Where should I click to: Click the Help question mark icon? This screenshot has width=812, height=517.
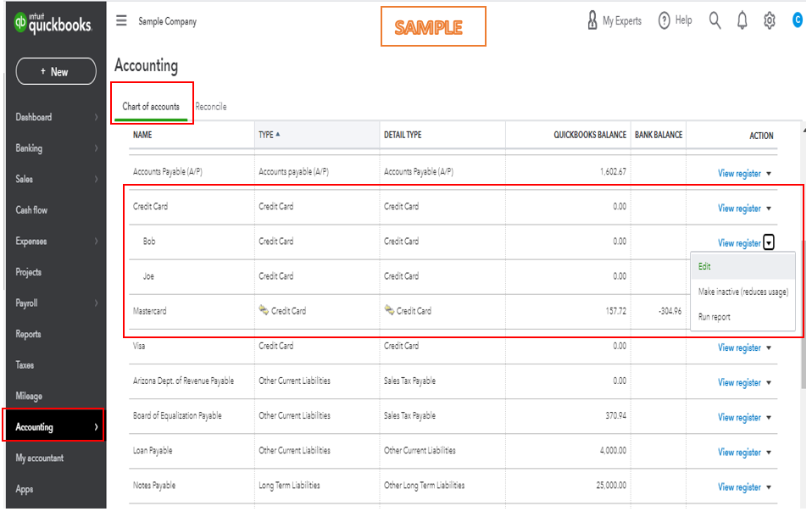point(664,20)
